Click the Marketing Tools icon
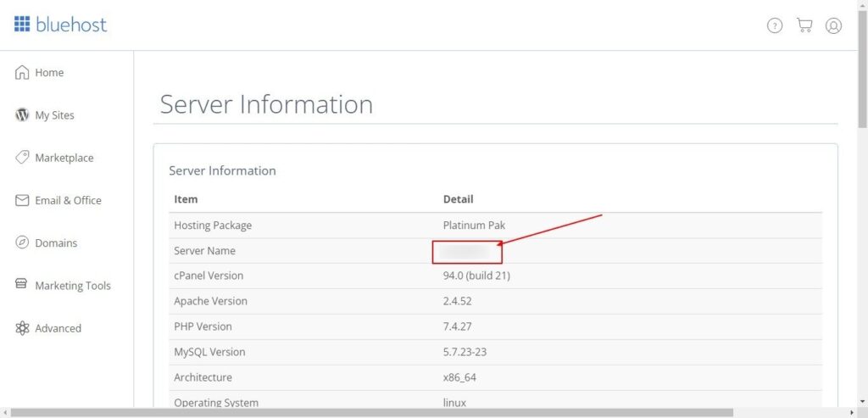 (22, 285)
